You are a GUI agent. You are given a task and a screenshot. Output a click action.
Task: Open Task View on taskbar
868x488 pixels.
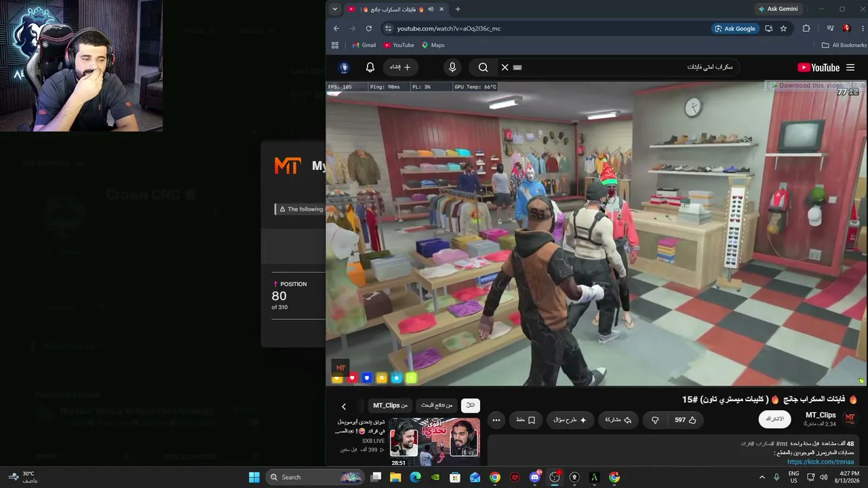[376, 477]
